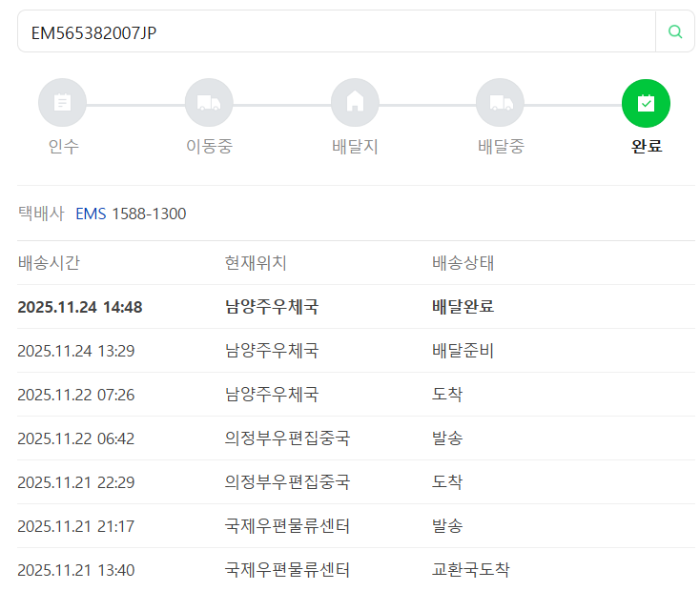
Task: Click the tracking number input field
Action: (x=334, y=31)
